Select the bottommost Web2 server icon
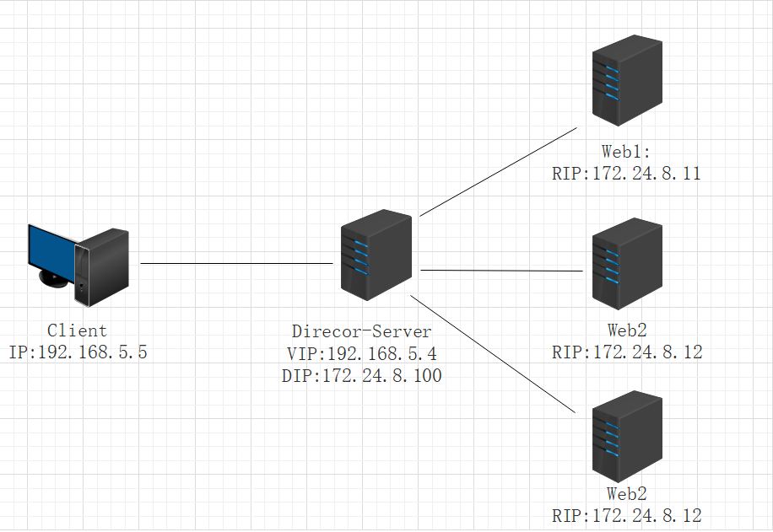The image size is (773, 532). [x=627, y=437]
